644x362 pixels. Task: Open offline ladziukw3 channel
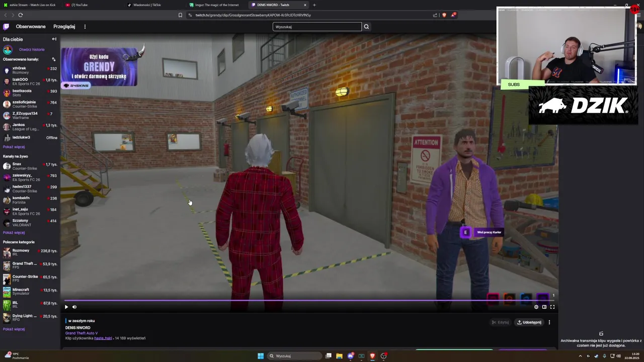[x=30, y=137]
